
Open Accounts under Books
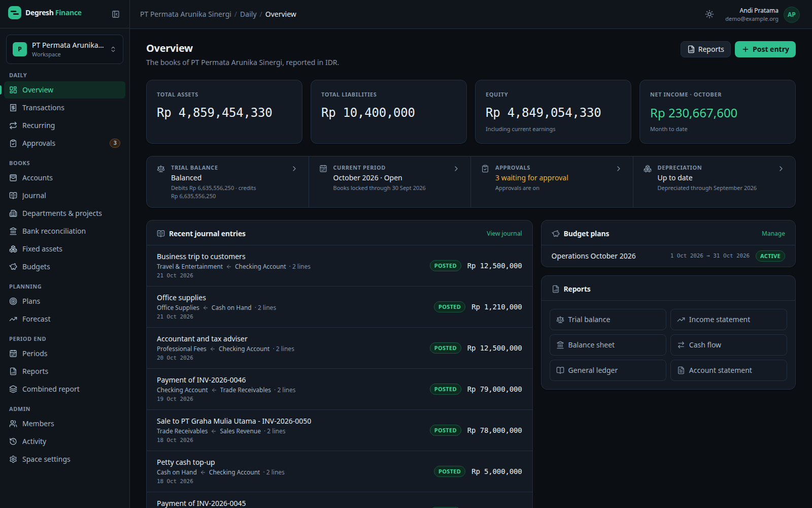coord(64,178)
